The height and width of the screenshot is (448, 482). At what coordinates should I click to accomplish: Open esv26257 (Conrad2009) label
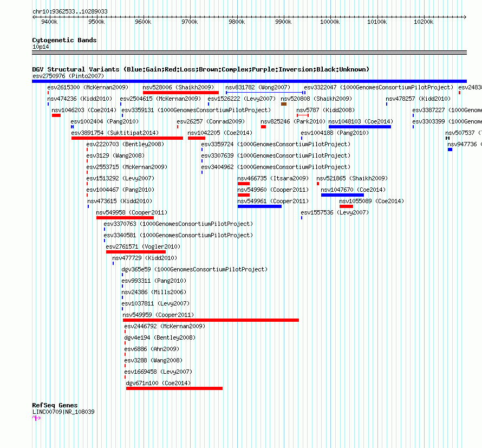click(211, 121)
